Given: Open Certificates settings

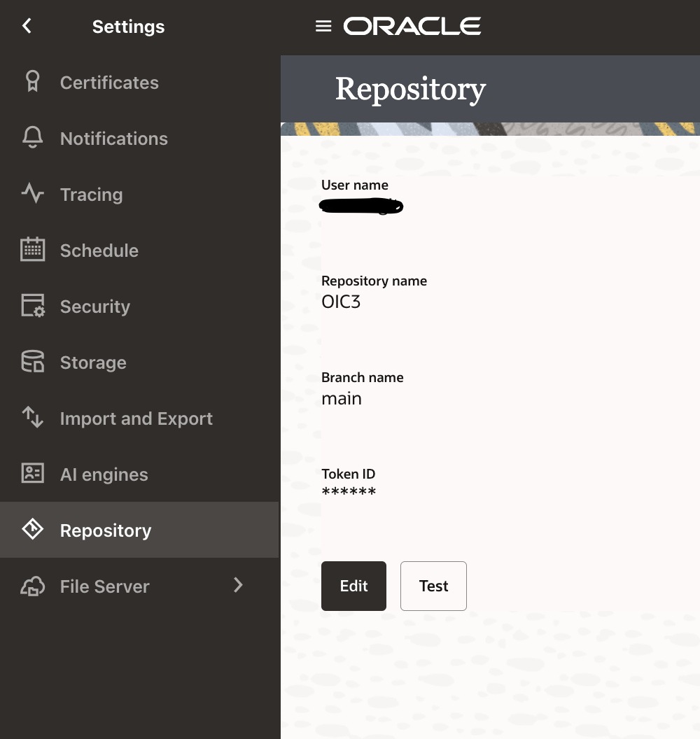Looking at the screenshot, I should [x=139, y=83].
